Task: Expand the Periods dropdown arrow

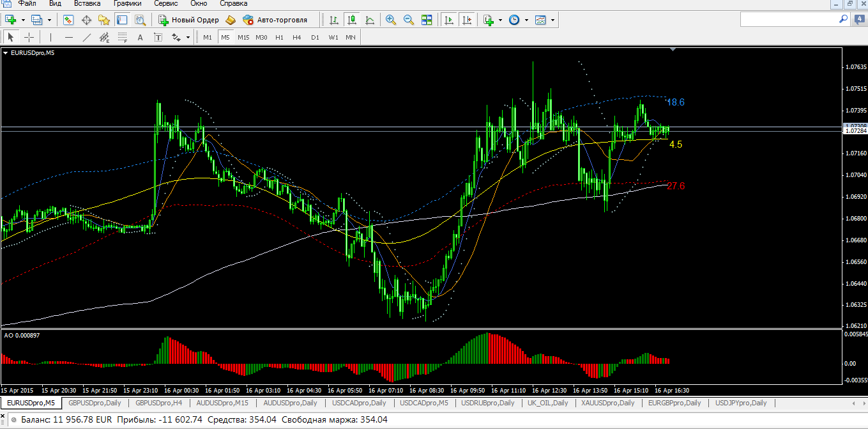Action: (526, 20)
